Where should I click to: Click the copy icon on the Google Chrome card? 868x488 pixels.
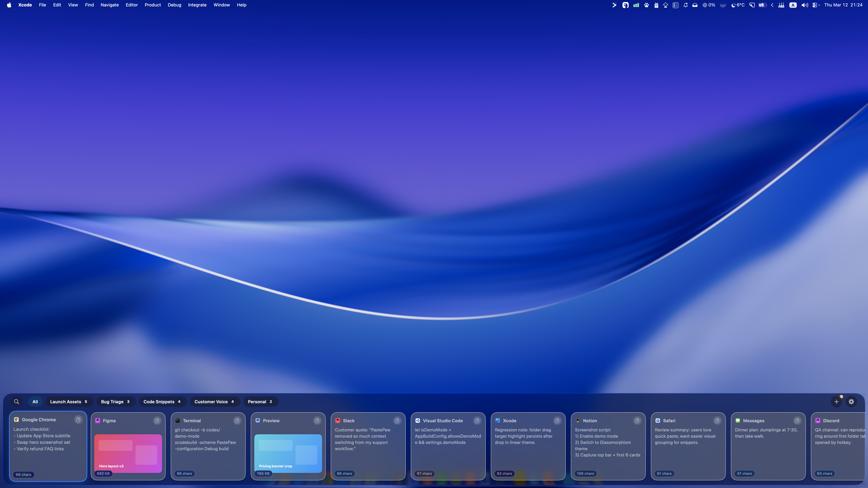pyautogui.click(x=78, y=420)
